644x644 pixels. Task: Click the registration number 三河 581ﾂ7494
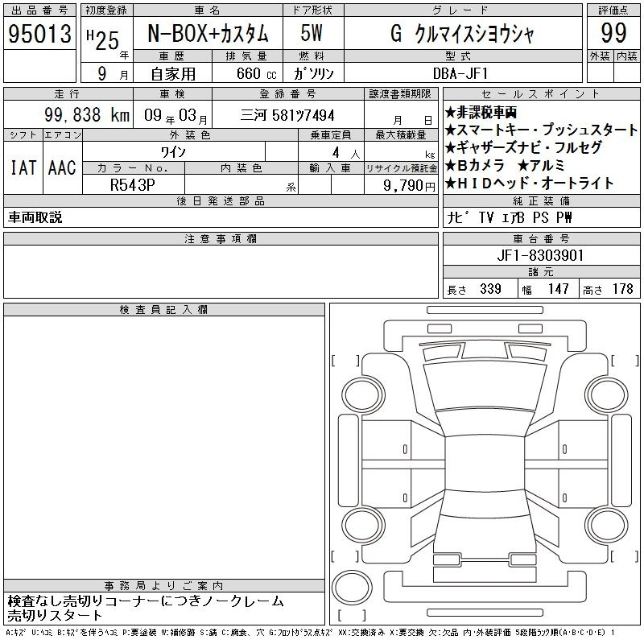(x=288, y=115)
